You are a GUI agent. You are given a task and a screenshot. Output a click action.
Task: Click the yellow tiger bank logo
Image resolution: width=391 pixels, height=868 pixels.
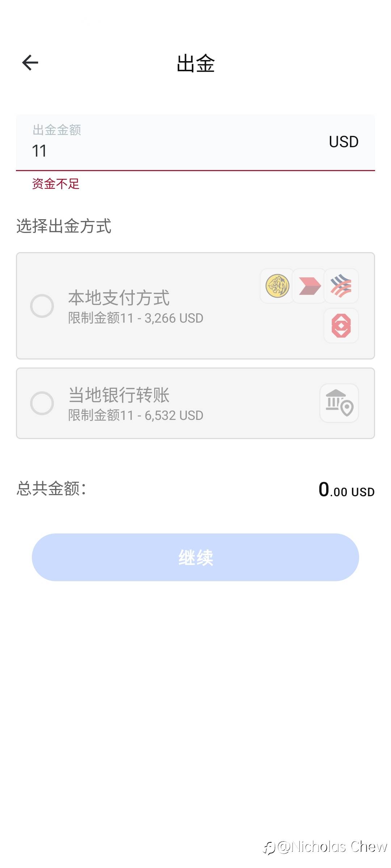tap(277, 286)
